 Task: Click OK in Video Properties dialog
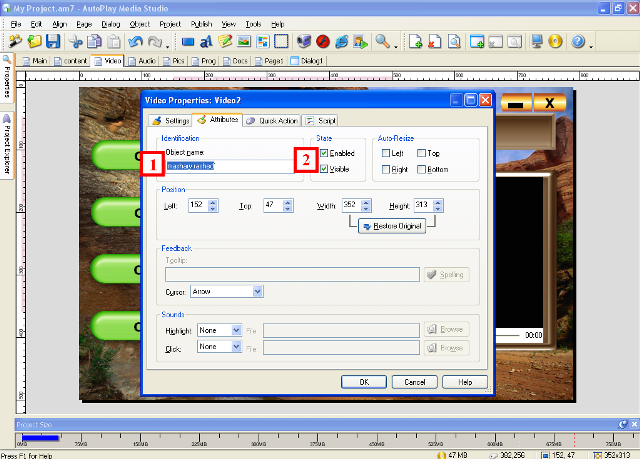[x=364, y=381]
